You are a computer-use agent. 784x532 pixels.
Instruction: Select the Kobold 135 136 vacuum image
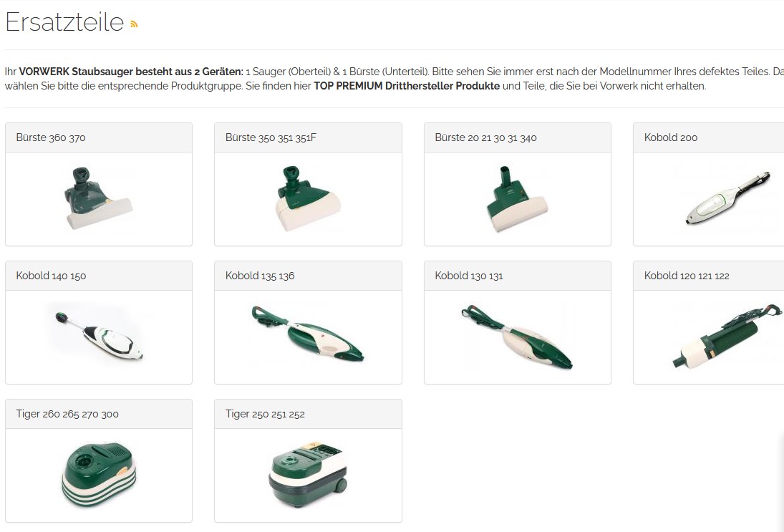tap(308, 334)
